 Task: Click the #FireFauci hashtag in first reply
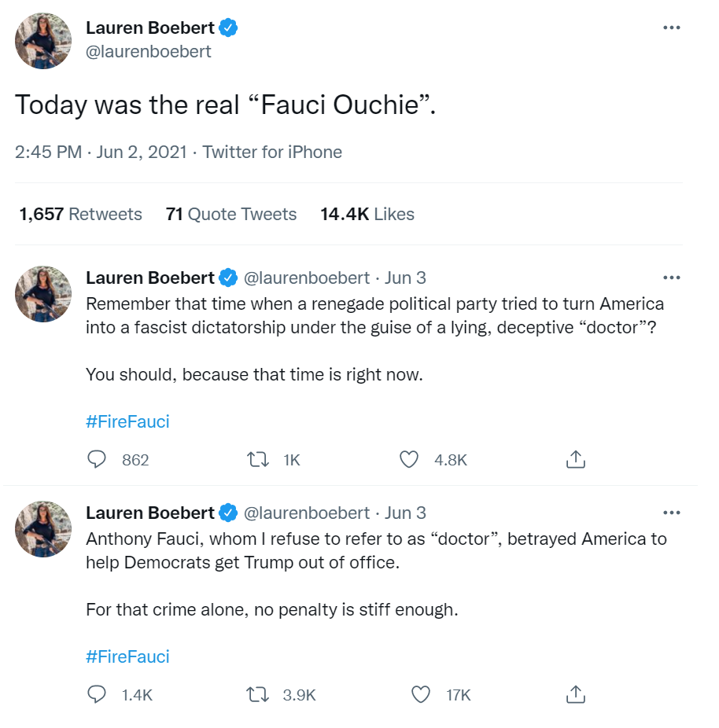pyautogui.click(x=127, y=421)
